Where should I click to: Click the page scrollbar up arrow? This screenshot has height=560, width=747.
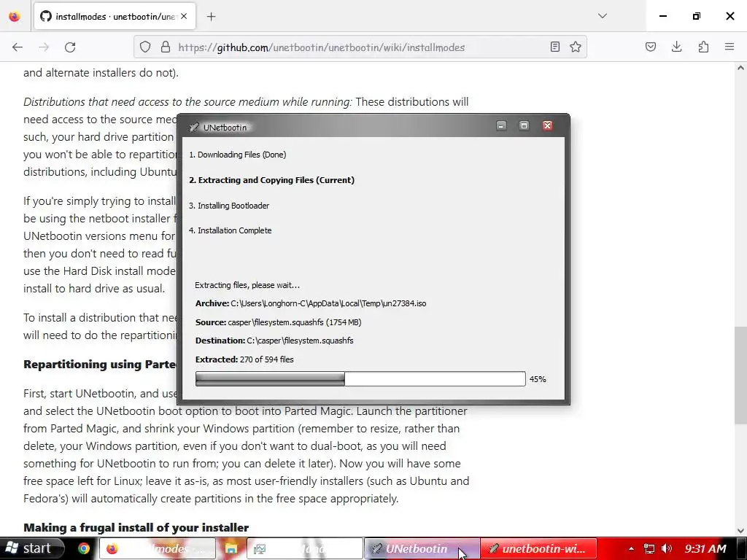coord(741,68)
